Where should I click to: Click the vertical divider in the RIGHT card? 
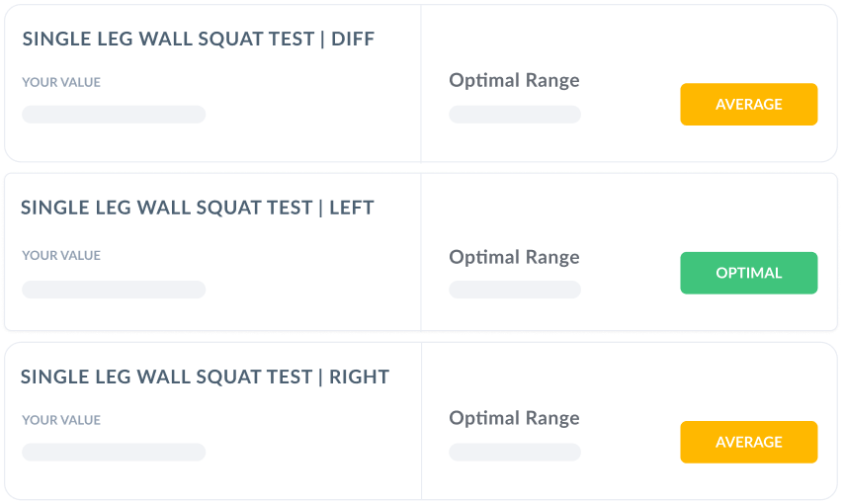click(421, 421)
